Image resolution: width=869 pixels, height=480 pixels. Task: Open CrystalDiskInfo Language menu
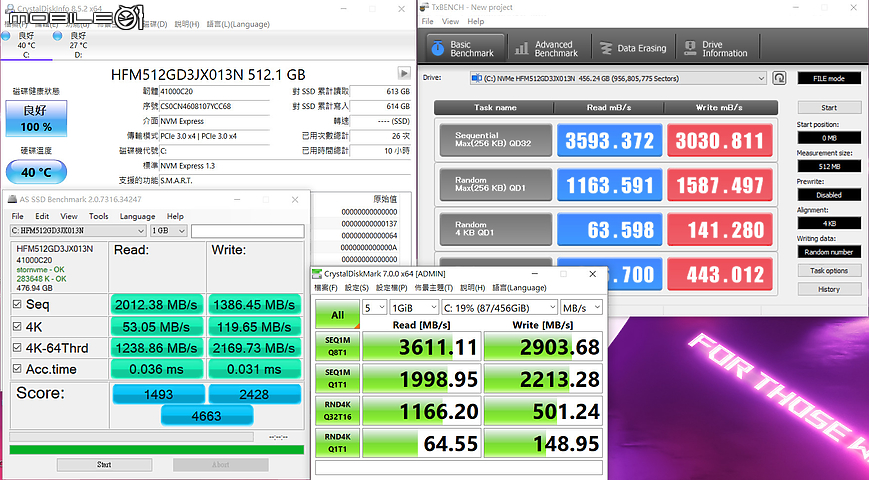click(x=238, y=24)
